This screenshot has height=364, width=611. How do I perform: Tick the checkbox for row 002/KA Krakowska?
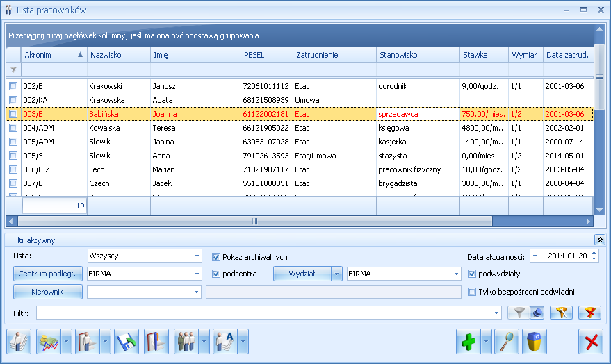[x=13, y=100]
